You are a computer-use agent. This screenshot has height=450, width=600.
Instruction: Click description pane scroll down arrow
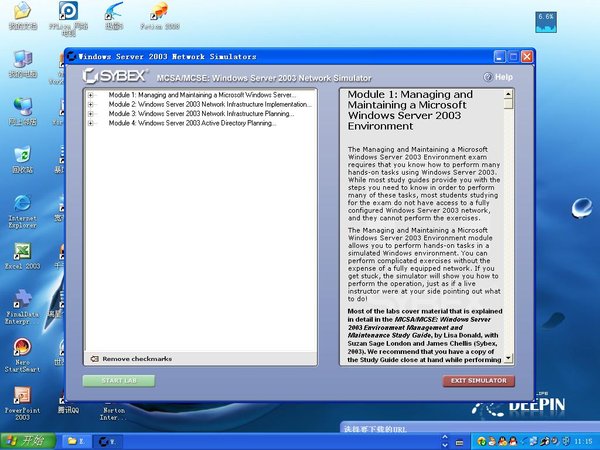[508, 359]
